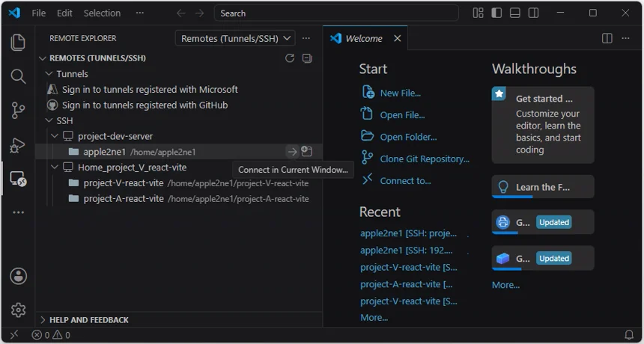The height and width of the screenshot is (344, 644).
Task: Click More... under Recent list
Action: (x=374, y=317)
